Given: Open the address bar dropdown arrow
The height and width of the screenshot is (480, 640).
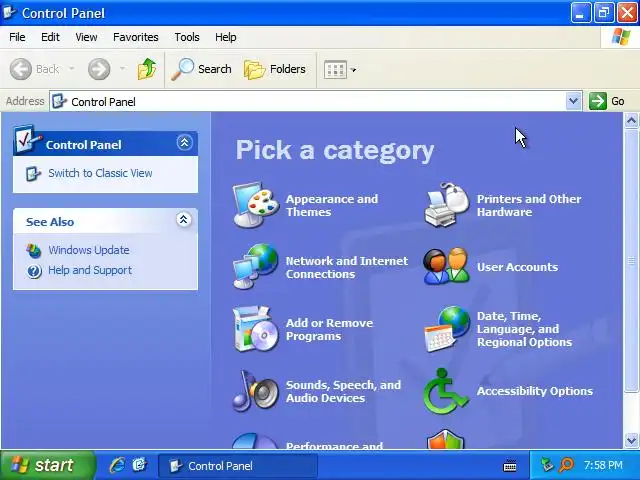Looking at the screenshot, I should pyautogui.click(x=573, y=101).
